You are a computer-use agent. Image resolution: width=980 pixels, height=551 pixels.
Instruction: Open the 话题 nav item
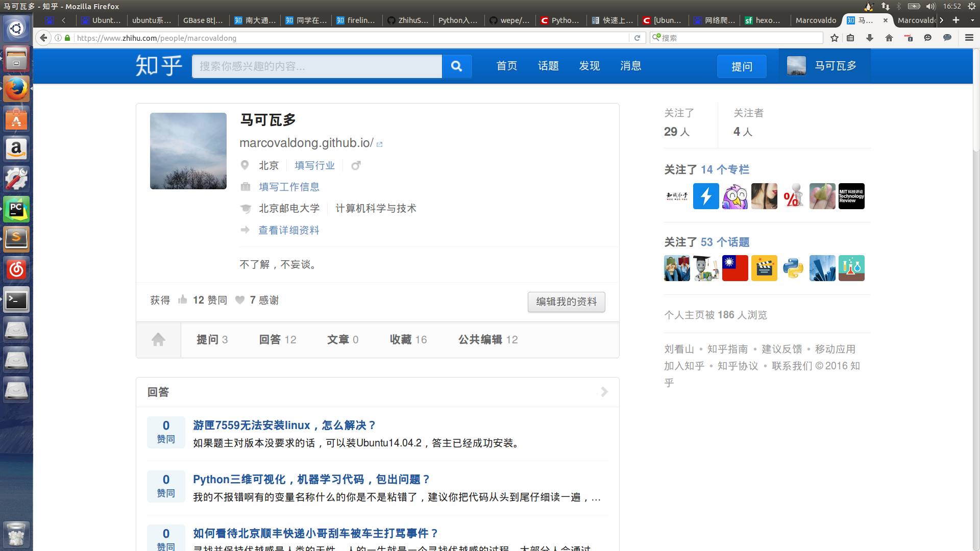[x=548, y=66]
